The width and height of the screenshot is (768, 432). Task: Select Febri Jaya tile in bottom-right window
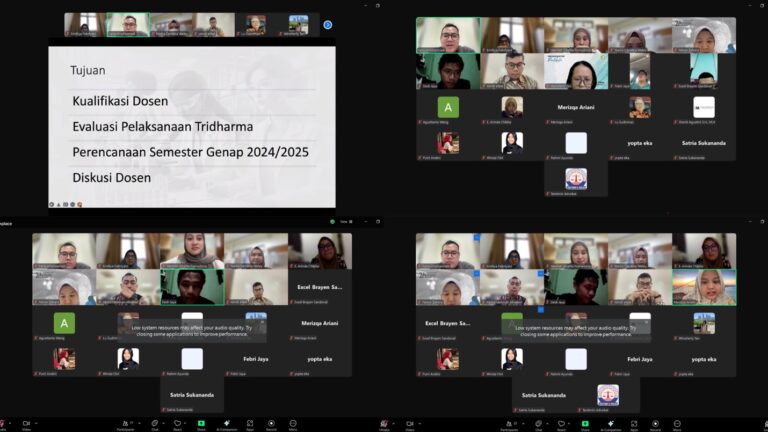click(640, 359)
